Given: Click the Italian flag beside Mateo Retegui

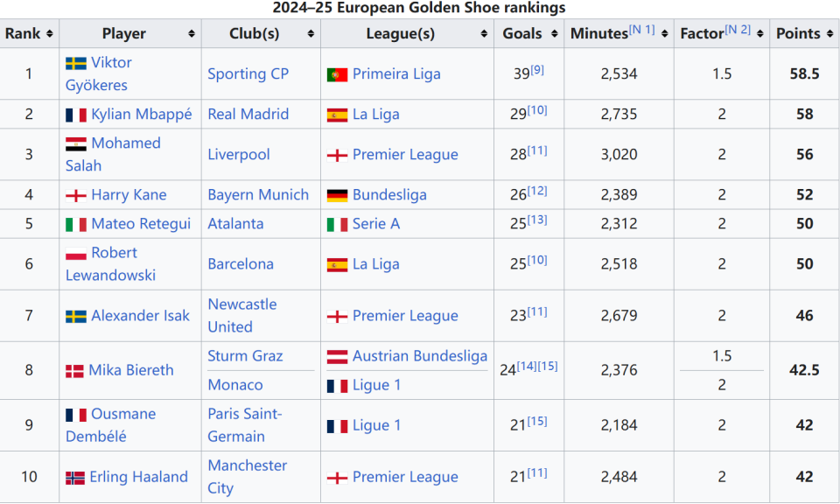Looking at the screenshot, I should 76,225.
